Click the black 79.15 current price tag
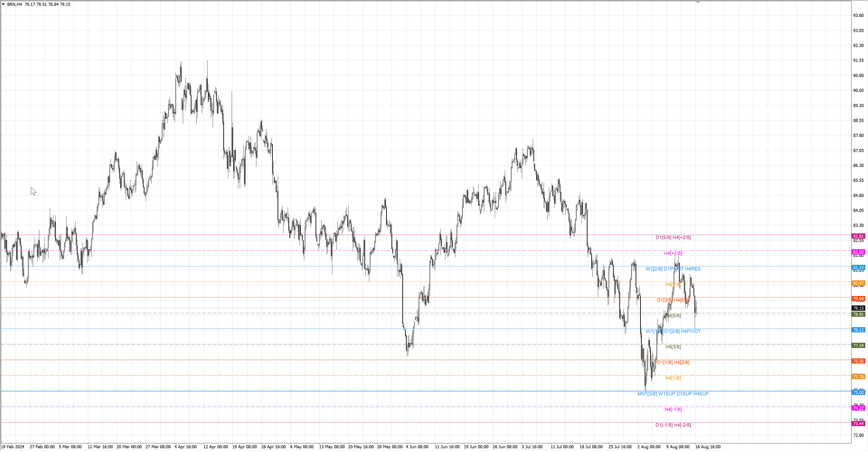The image size is (868, 451). point(858,308)
